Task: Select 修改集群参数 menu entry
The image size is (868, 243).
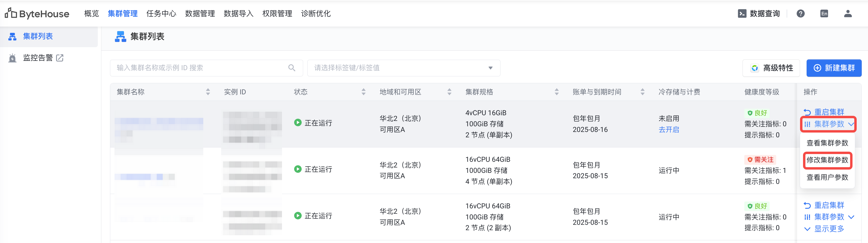Action: click(x=827, y=160)
